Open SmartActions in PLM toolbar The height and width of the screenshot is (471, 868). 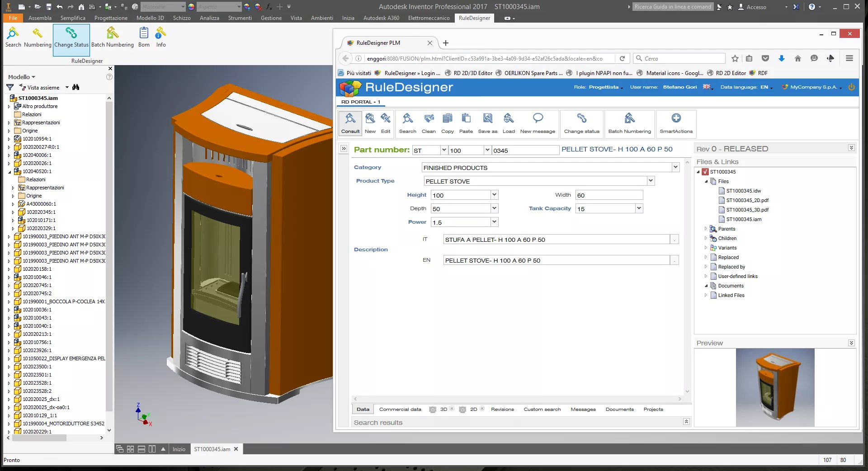tap(676, 123)
